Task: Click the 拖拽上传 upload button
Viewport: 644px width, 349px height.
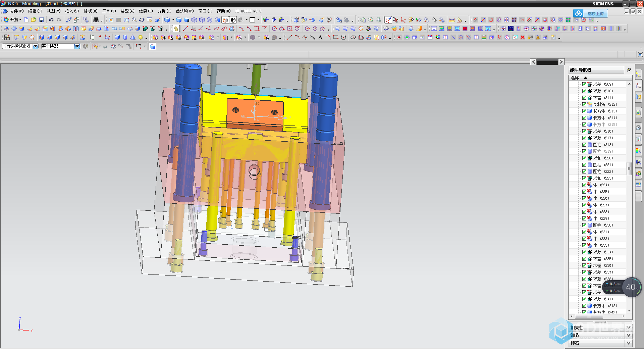Action: (x=591, y=13)
